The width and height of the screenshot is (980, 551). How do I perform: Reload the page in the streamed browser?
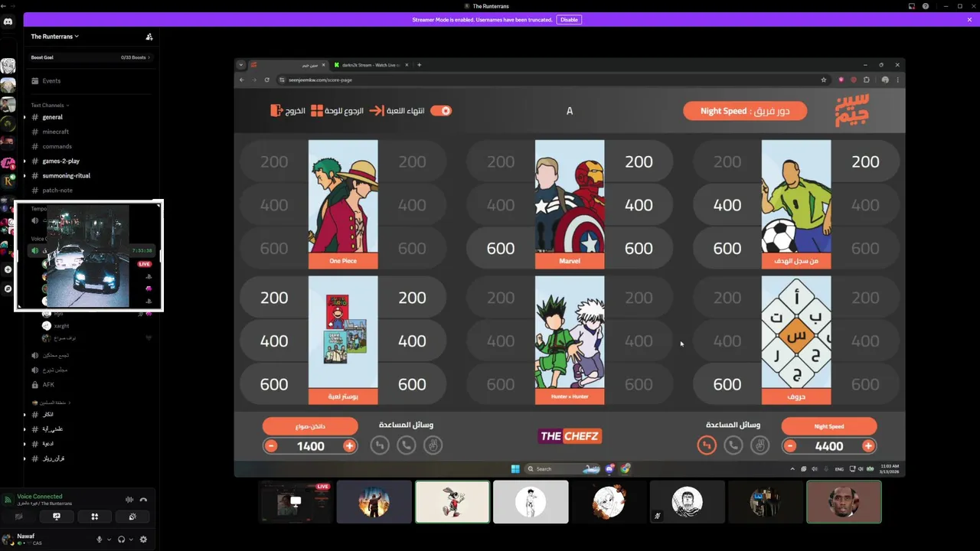click(267, 80)
